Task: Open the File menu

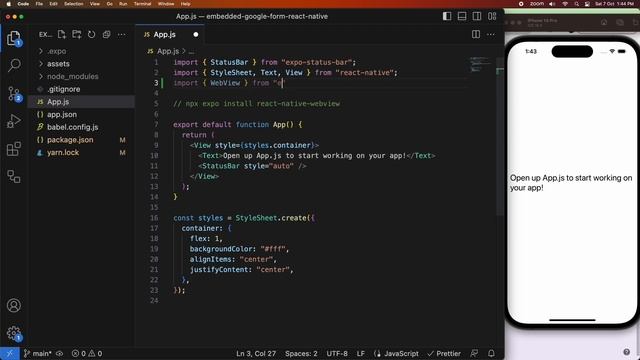Action: click(x=39, y=4)
